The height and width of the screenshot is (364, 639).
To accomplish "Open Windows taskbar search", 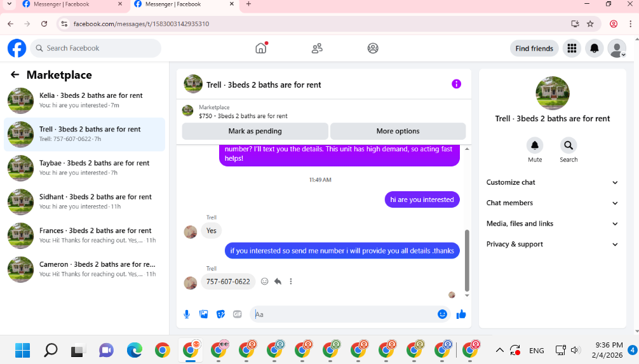I will [51, 350].
